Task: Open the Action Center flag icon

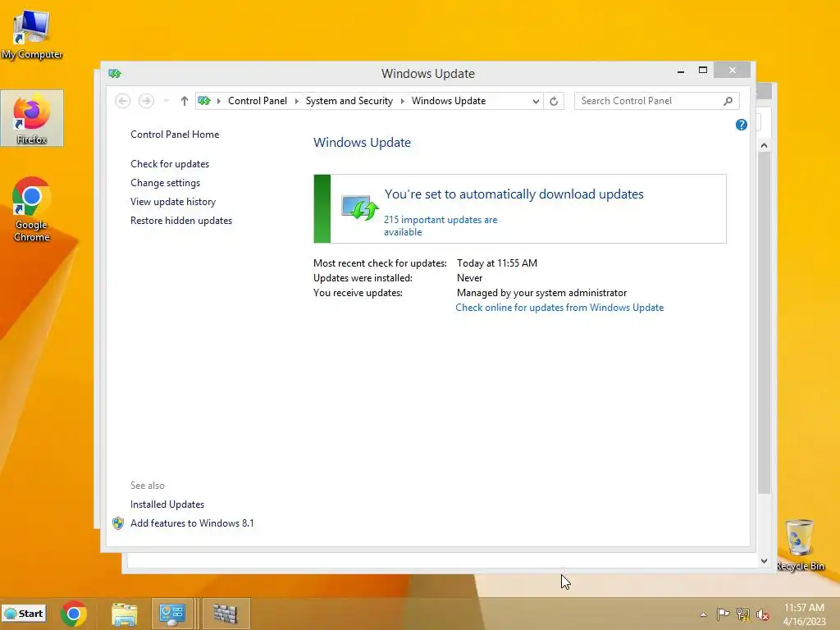Action: [x=723, y=614]
